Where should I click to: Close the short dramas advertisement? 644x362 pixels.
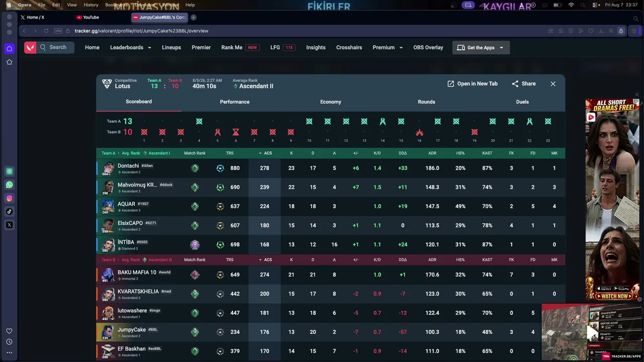636,95
